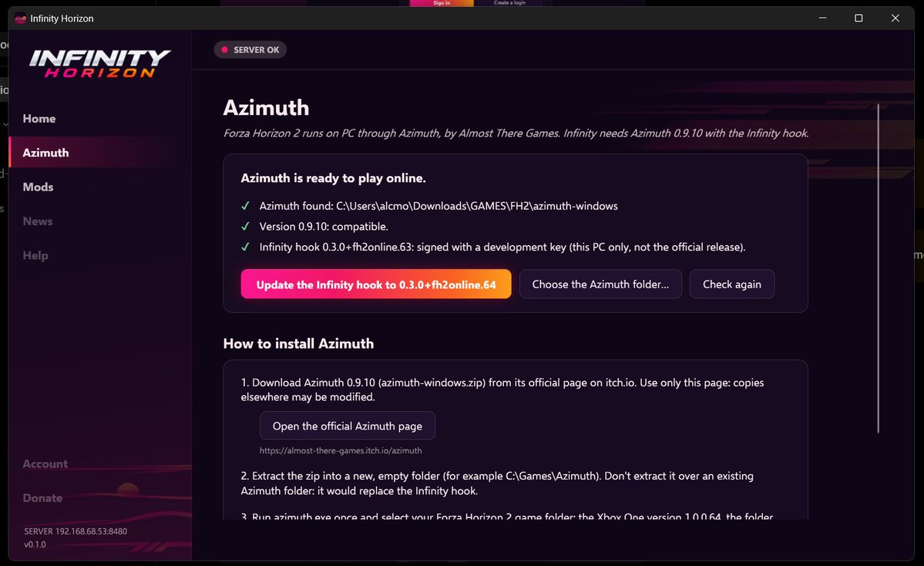Screen dimensions: 924x566
Task: Click step 2 Extract the zip text
Action: coord(497,483)
